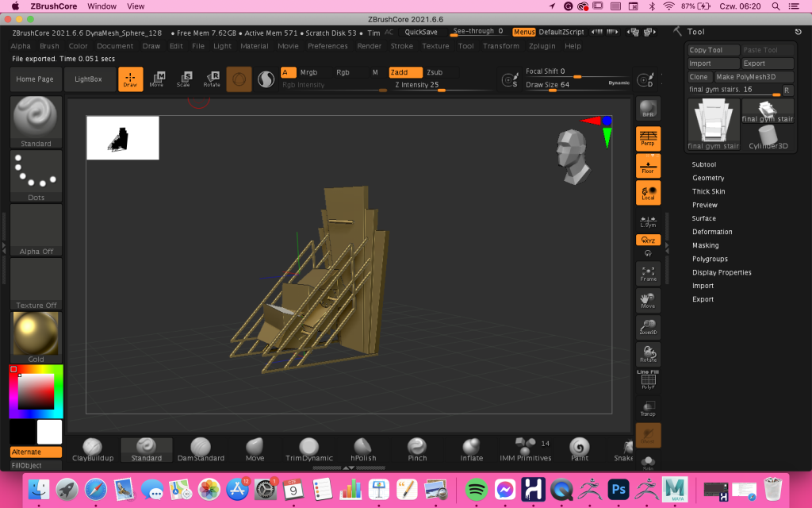812x508 pixels.
Task: Open the Material menu
Action: (x=255, y=46)
